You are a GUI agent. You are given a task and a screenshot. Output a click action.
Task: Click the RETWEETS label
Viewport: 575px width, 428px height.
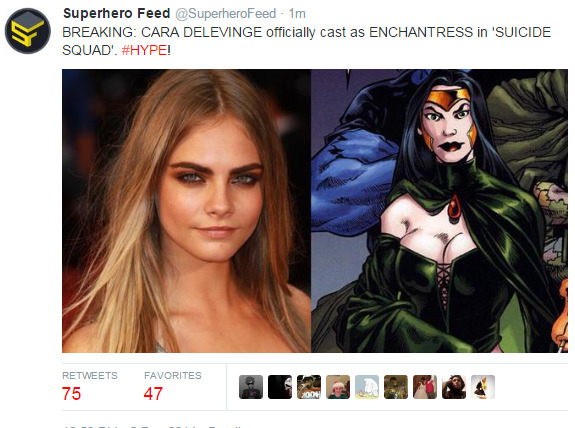pos(90,376)
